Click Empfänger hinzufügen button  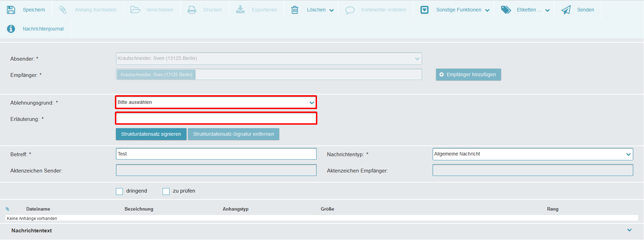click(469, 74)
